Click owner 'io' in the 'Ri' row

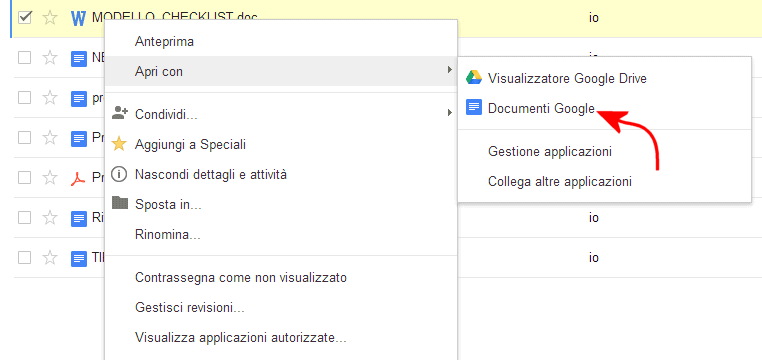click(x=593, y=218)
